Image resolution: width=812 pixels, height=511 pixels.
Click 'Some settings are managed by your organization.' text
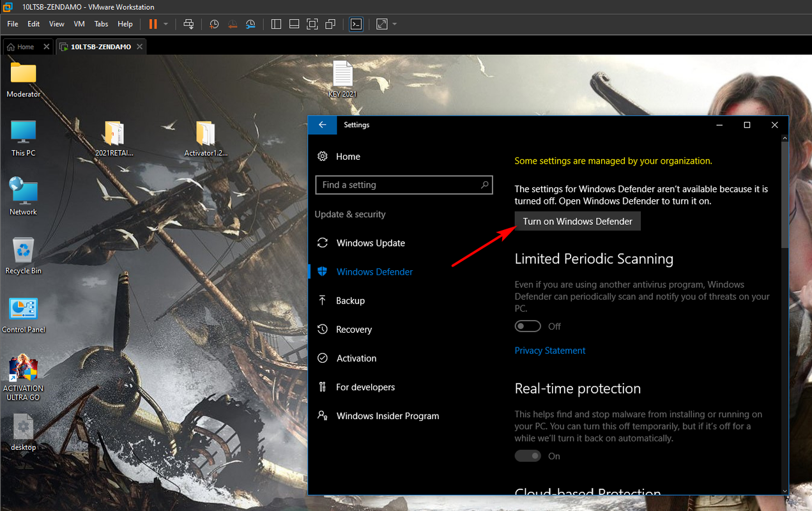coord(613,161)
